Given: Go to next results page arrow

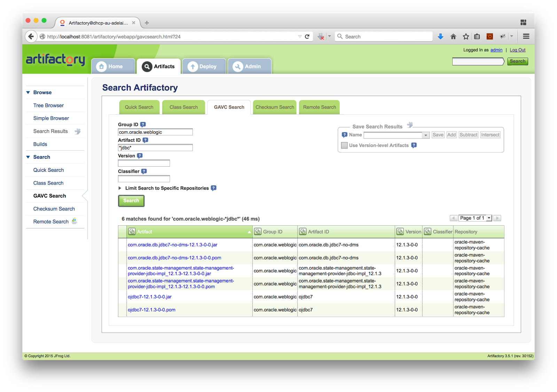Looking at the screenshot, I should (497, 218).
